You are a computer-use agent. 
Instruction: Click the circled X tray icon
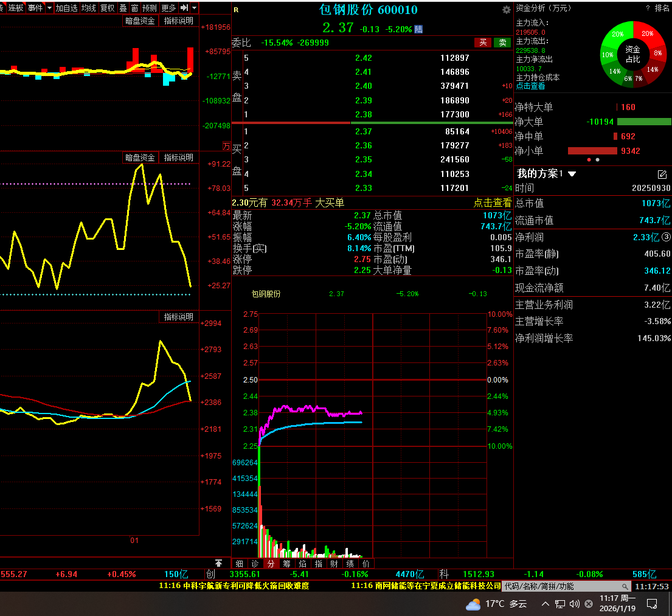click(x=589, y=604)
